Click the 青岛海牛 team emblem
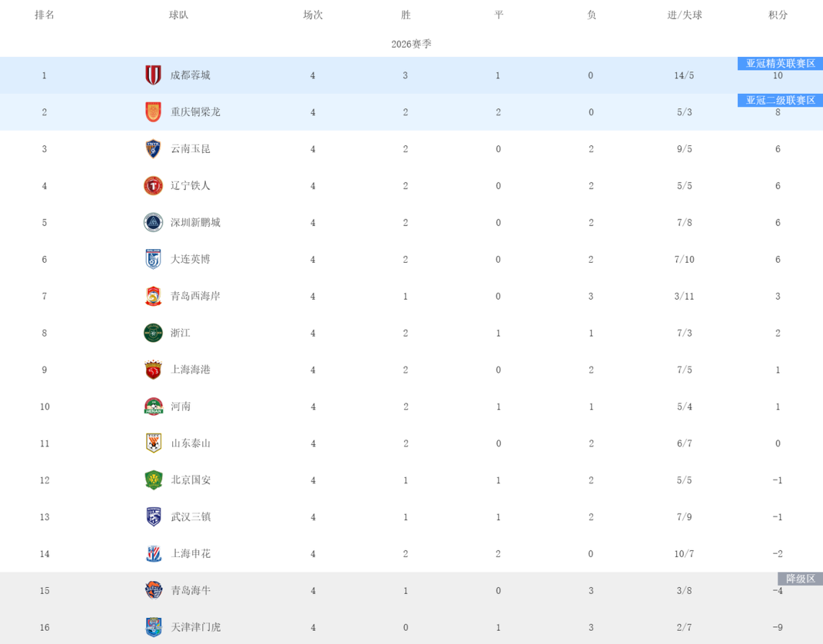This screenshot has height=644, width=823. pos(153,590)
